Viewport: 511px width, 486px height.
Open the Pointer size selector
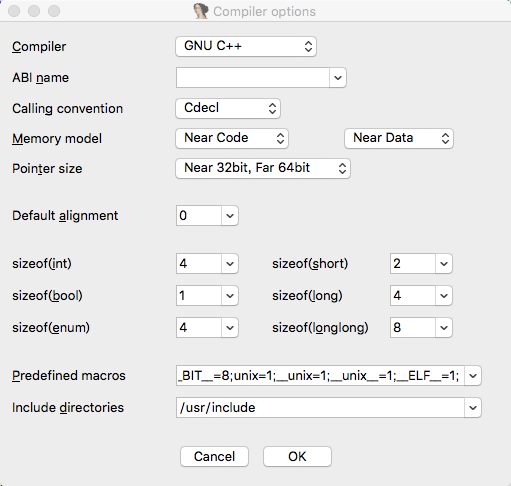(x=263, y=168)
